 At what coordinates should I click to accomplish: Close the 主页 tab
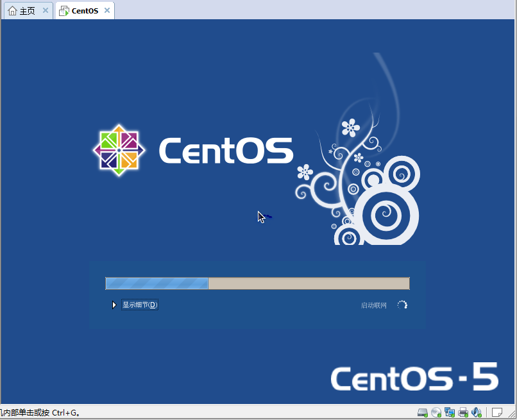point(46,10)
